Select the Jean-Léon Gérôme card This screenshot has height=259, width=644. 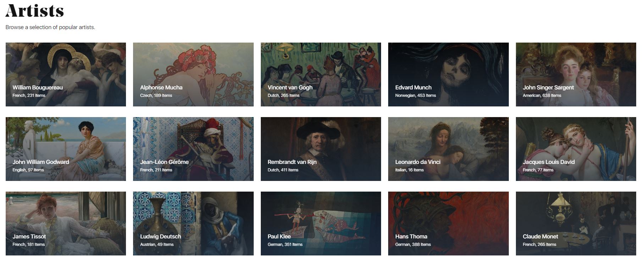(193, 149)
